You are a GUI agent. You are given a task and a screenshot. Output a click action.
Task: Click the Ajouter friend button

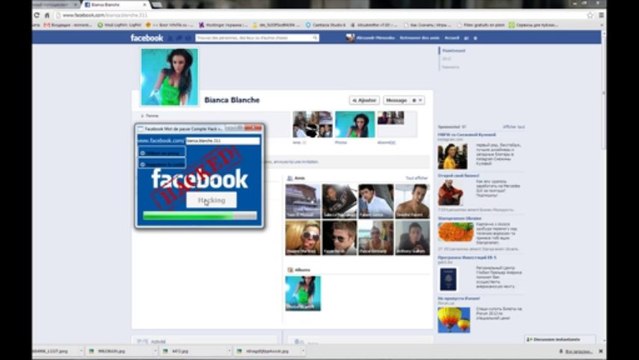[x=364, y=100]
